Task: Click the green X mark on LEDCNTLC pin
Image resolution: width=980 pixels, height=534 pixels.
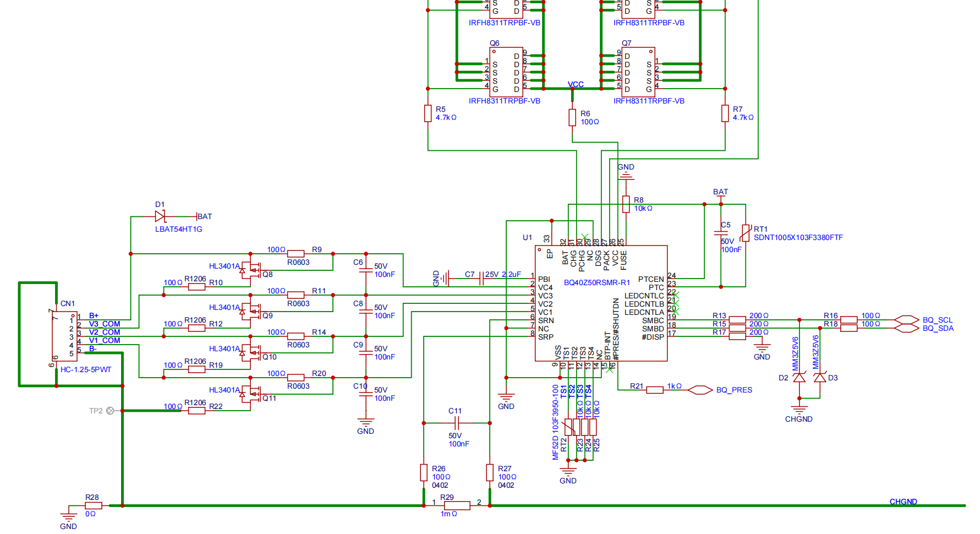Action: (676, 294)
